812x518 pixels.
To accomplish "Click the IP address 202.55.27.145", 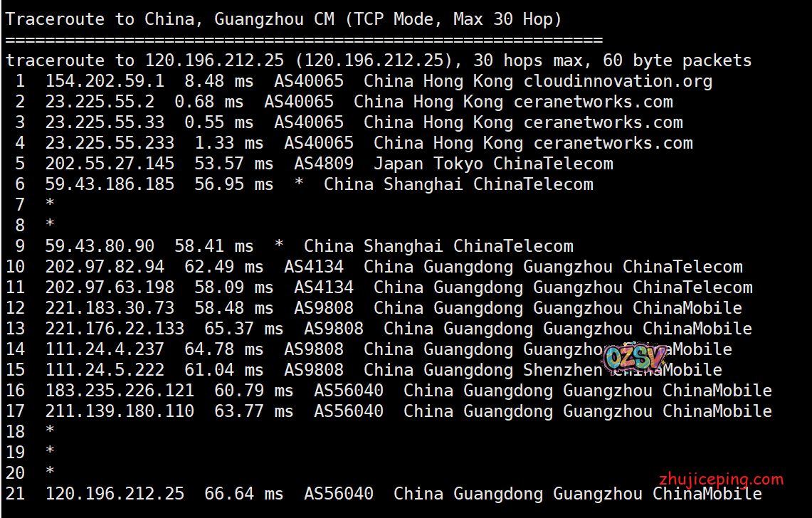I will (x=110, y=164).
